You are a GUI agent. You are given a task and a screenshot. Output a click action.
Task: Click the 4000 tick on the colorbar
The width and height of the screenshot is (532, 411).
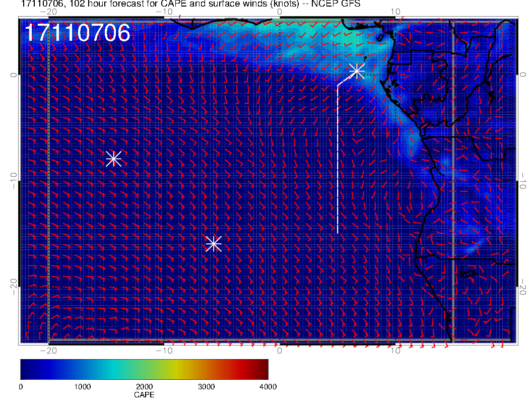coord(268,387)
